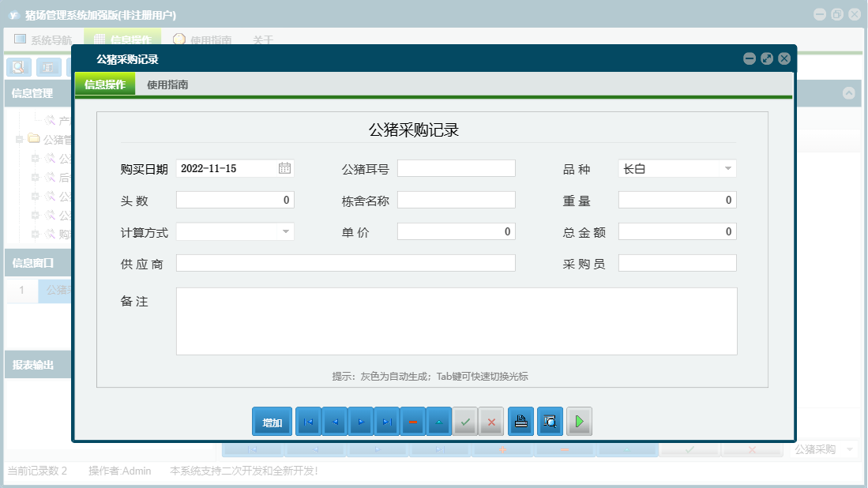The width and height of the screenshot is (868, 488).
Task: Go to the previous record
Action: [x=334, y=421]
